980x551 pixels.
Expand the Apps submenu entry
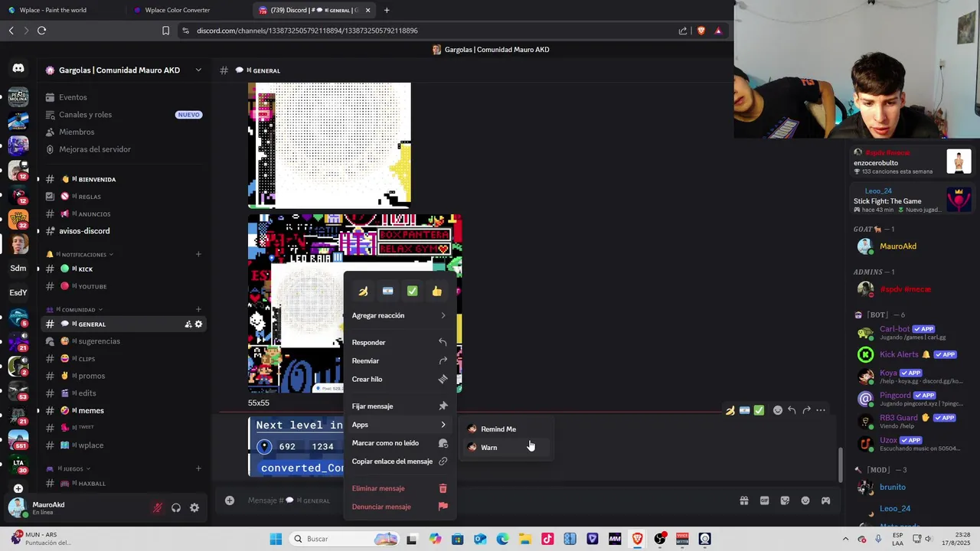point(400,425)
